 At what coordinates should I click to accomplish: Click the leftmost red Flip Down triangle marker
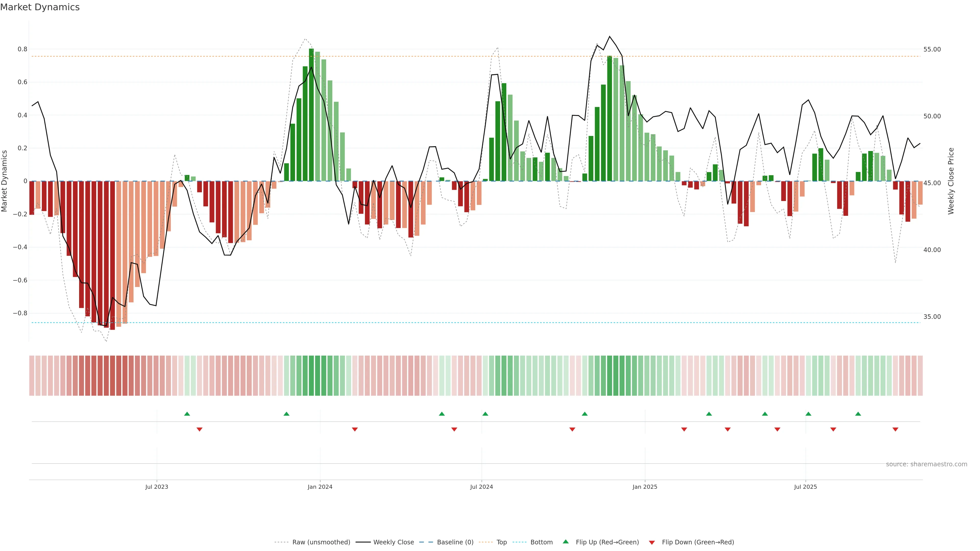(x=199, y=429)
